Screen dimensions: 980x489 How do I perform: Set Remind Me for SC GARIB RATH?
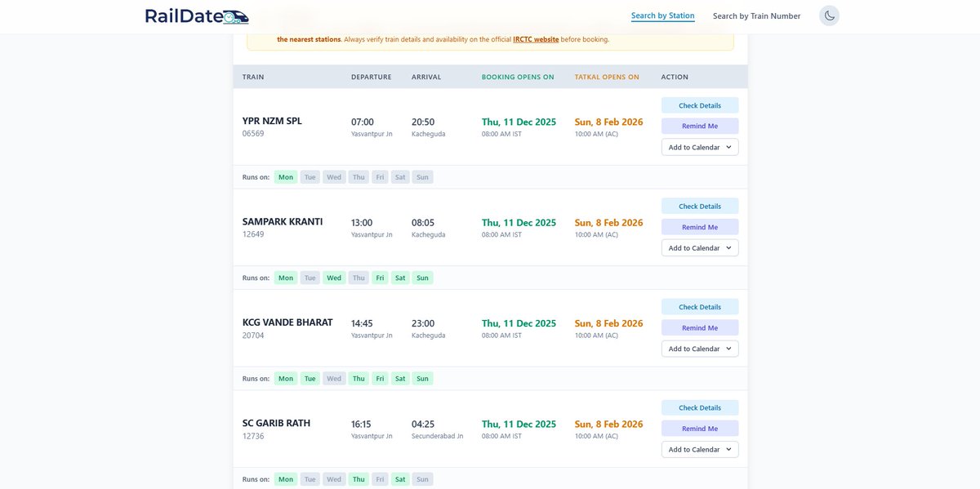(700, 429)
